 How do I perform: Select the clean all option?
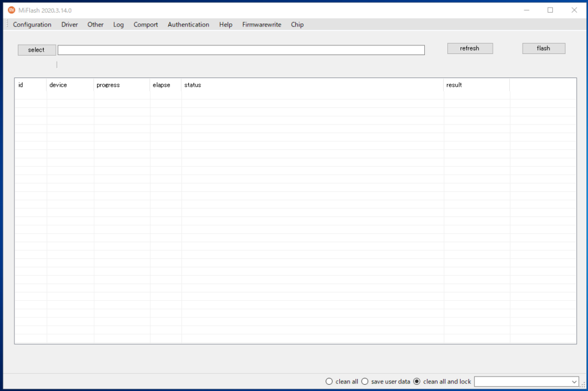coord(329,381)
